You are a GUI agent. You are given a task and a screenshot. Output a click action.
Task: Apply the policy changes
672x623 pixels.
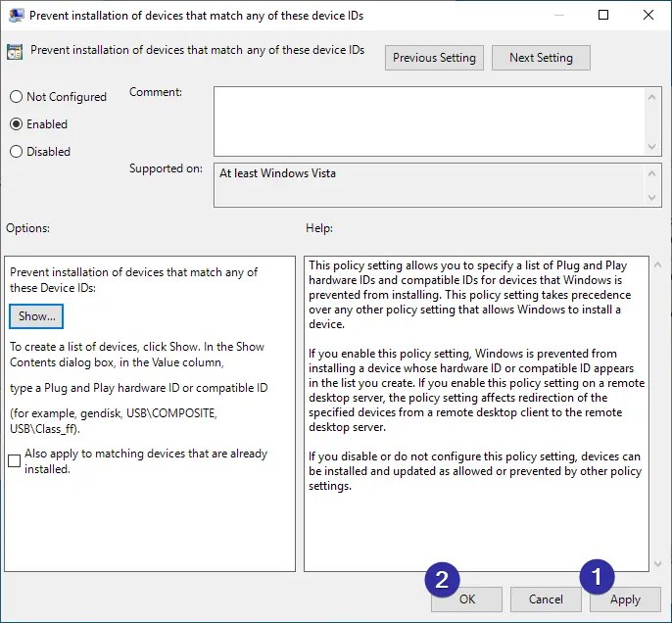pos(625,599)
